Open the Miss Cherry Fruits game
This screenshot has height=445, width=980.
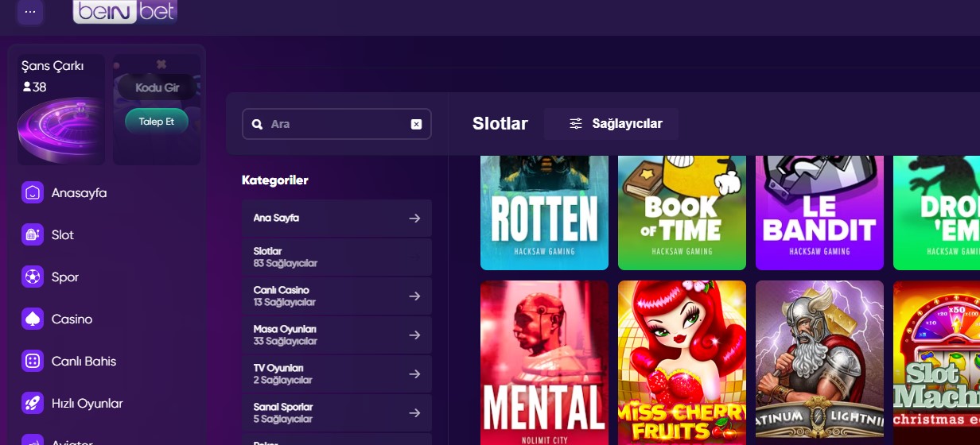click(682, 362)
